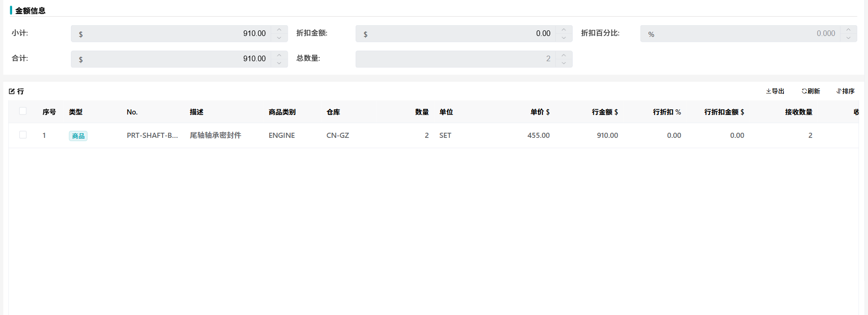Click the 排序 sort icon
The width and height of the screenshot is (868, 315).
839,91
